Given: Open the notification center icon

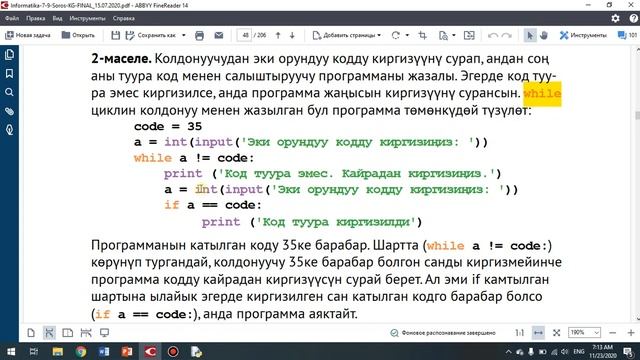Looking at the screenshot, I should (x=629, y=351).
